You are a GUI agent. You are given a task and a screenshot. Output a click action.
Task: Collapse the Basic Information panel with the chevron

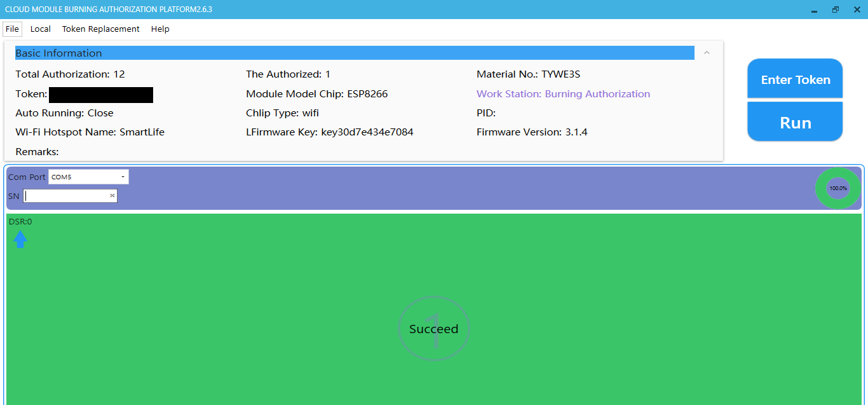tap(707, 53)
